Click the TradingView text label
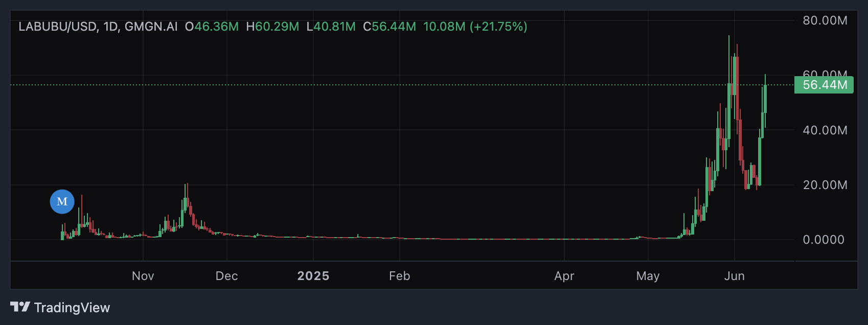This screenshot has height=325, width=868. (72, 308)
